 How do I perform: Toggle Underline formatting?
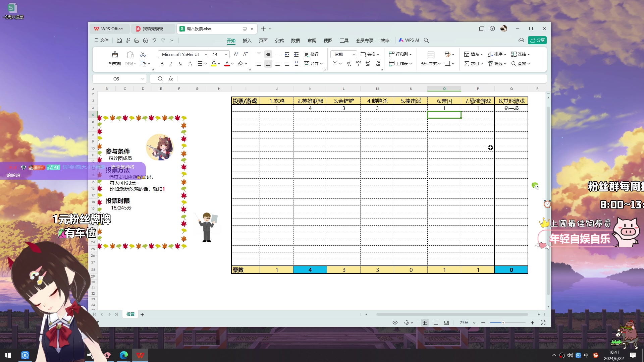tap(181, 64)
